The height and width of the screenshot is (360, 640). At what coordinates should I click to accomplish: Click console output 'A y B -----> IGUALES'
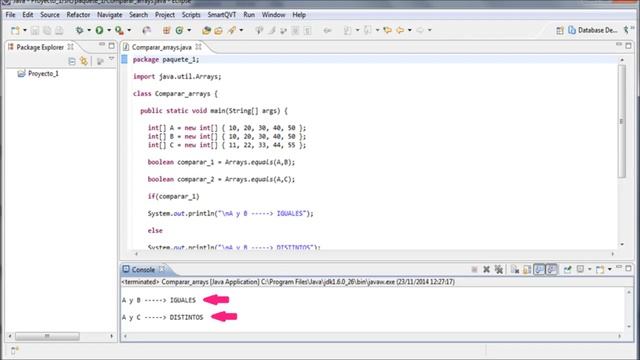tap(159, 300)
